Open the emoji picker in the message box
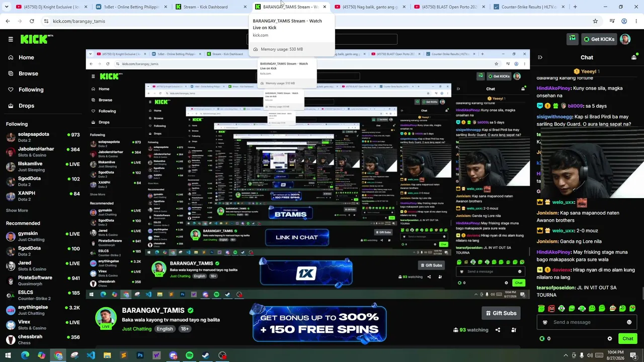644x362 pixels. coord(629,322)
